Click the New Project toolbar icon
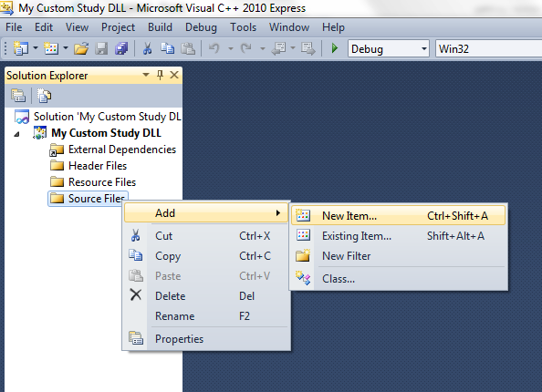 21,48
